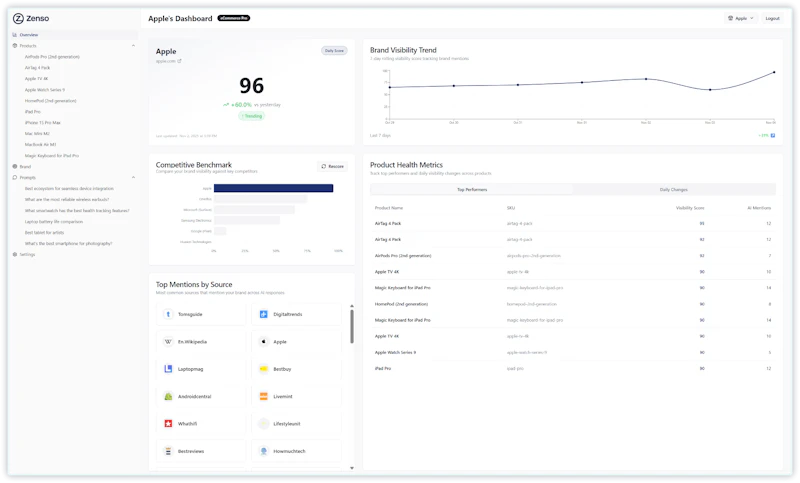Click the Product Name column header
This screenshot has width=800, height=483.
tap(389, 208)
